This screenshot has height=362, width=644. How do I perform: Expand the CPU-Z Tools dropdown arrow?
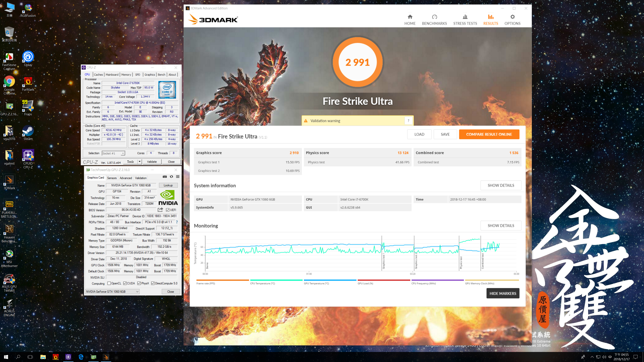click(140, 162)
